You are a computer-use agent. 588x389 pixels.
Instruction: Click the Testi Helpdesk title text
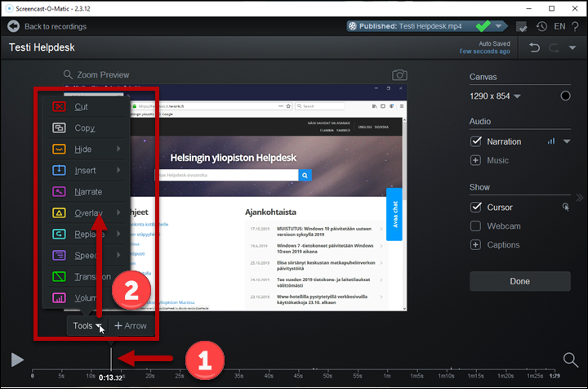pyautogui.click(x=42, y=47)
